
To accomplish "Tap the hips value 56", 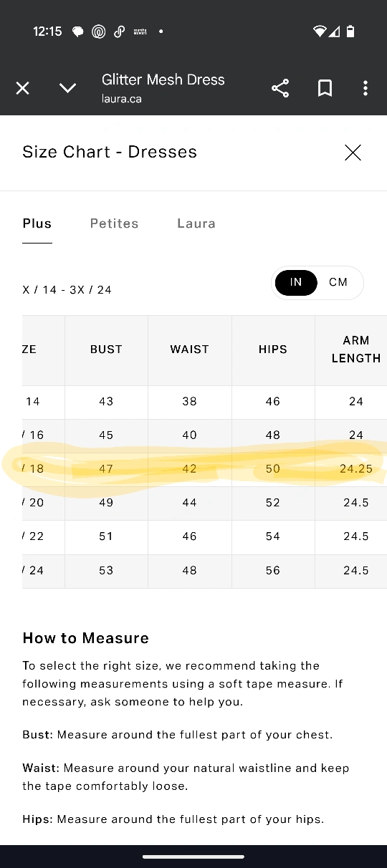I will (273, 571).
